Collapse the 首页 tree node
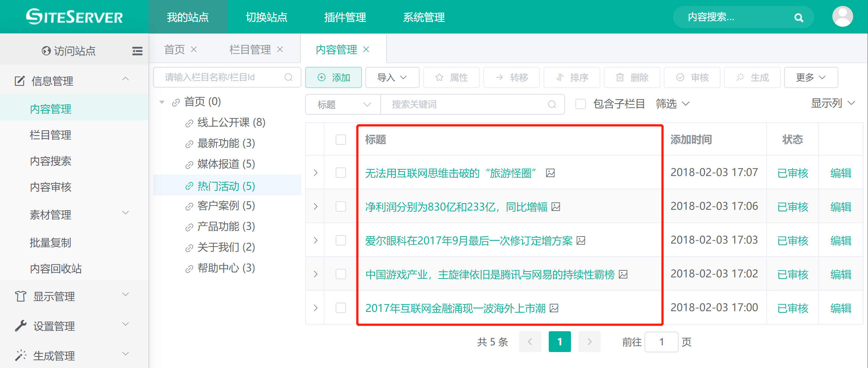 (162, 102)
